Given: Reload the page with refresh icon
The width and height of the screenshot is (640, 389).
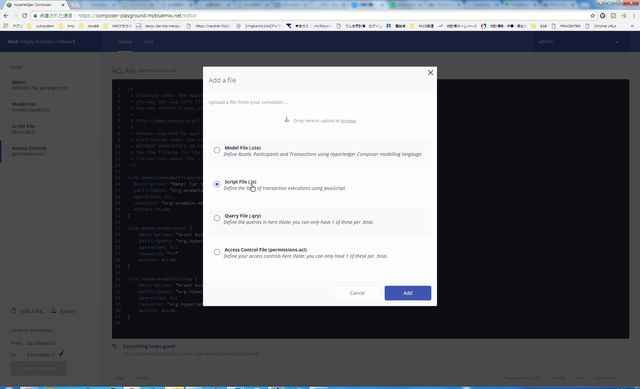Looking at the screenshot, I should (24, 16).
